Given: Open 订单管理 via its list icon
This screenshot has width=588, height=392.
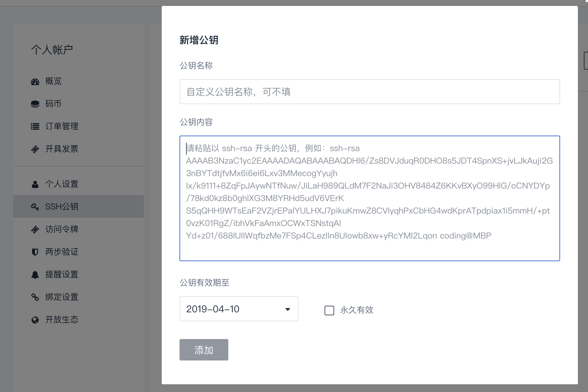Looking at the screenshot, I should click(35, 126).
